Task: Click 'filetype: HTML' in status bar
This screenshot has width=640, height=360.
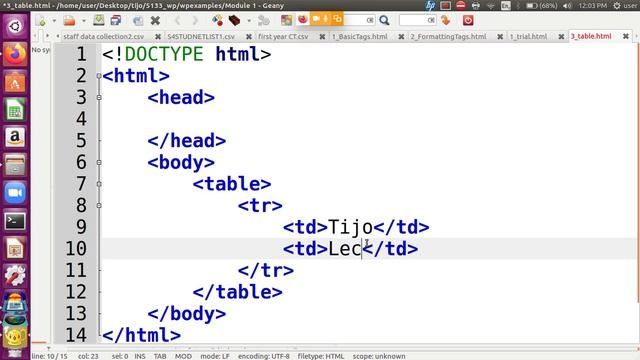Action: pos(321,356)
